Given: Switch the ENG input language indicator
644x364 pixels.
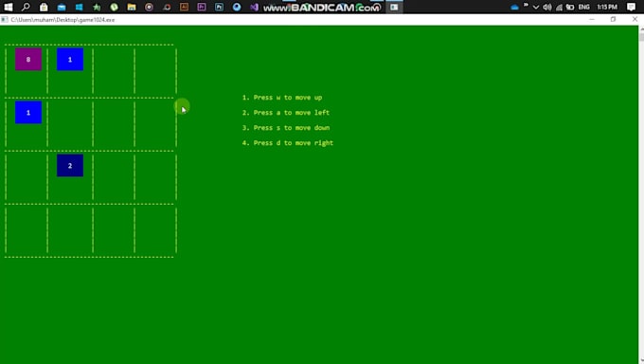Looking at the screenshot, I should coord(583,7).
